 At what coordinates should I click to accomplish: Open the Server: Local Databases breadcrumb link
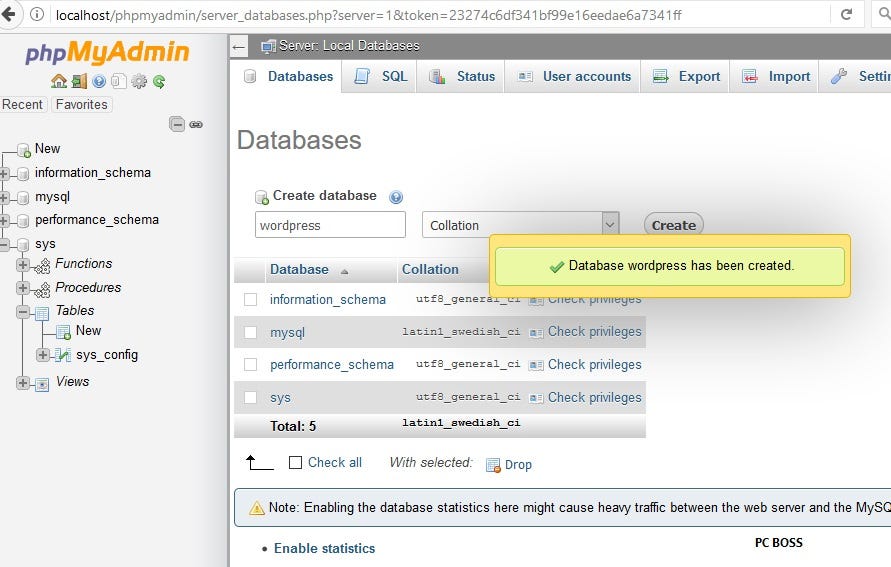point(349,46)
